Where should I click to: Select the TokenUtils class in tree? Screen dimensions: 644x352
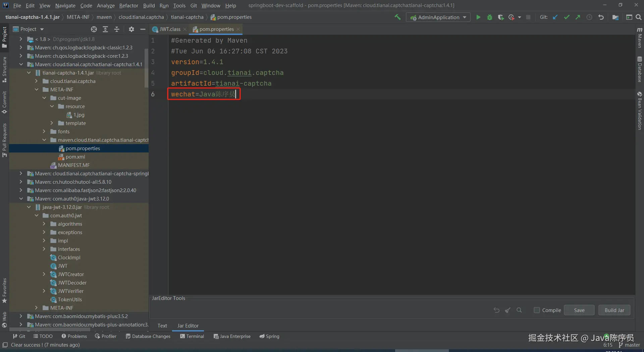click(x=70, y=300)
